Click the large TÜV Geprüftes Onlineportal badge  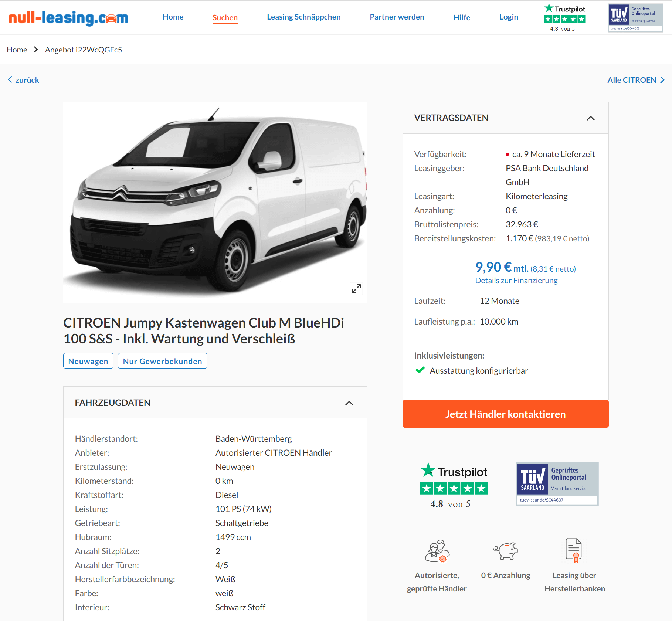[x=557, y=484]
